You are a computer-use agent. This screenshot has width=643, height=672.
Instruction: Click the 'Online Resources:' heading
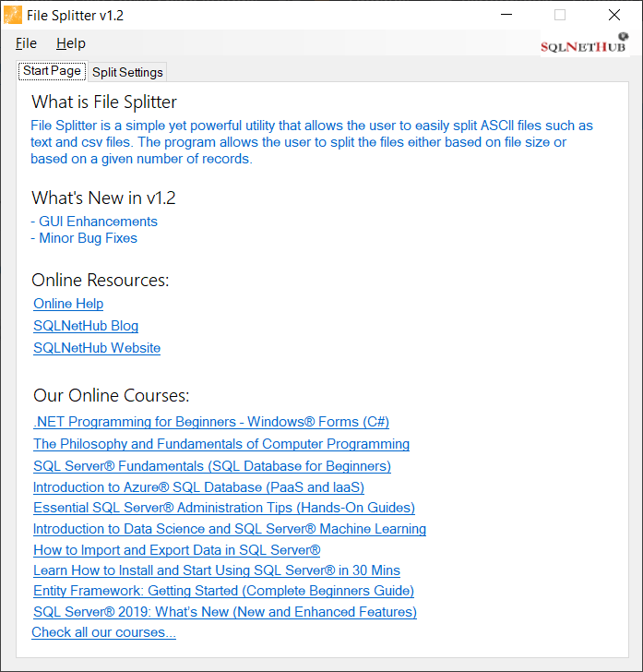click(101, 281)
